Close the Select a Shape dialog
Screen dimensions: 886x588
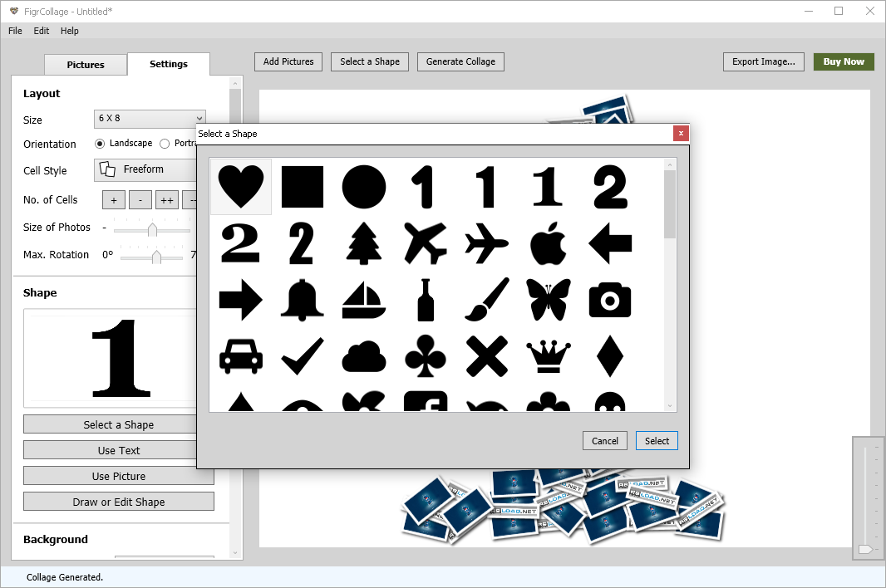click(681, 134)
